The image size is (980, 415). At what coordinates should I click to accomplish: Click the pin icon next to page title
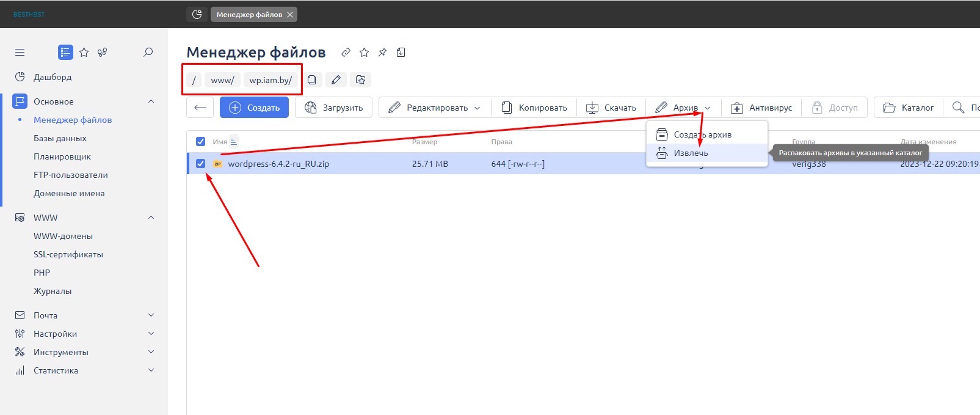[382, 53]
